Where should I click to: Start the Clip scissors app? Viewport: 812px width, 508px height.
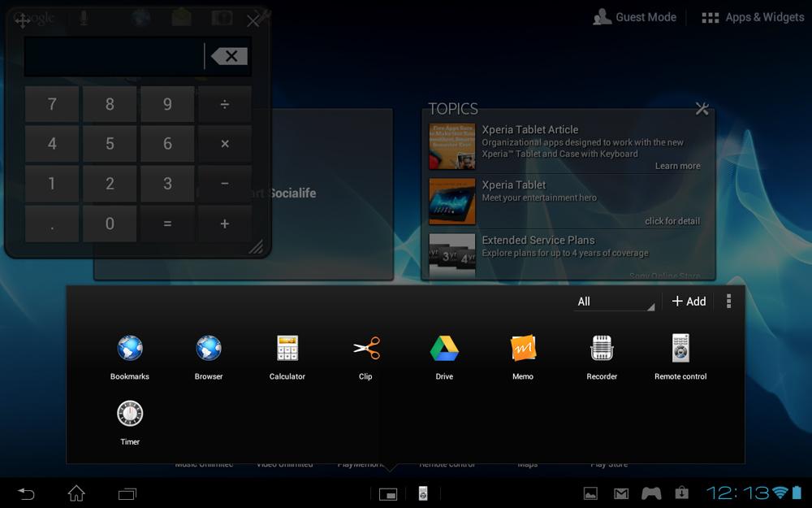pos(365,357)
